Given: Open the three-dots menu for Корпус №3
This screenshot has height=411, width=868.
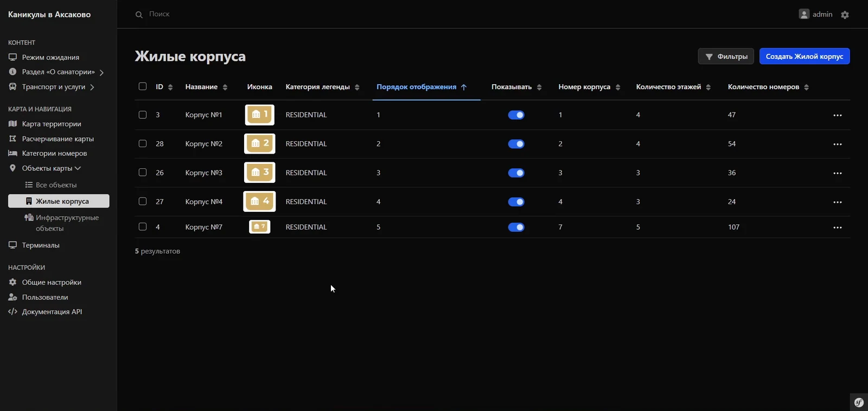Looking at the screenshot, I should [x=838, y=173].
